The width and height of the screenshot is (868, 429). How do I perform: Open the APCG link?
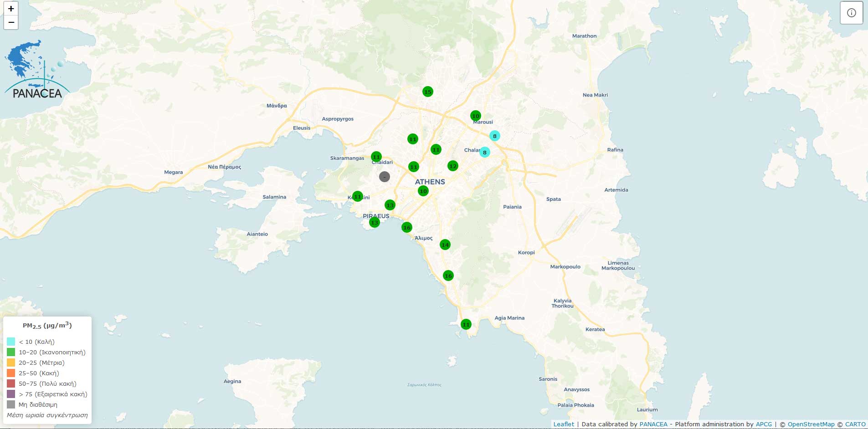(764, 424)
